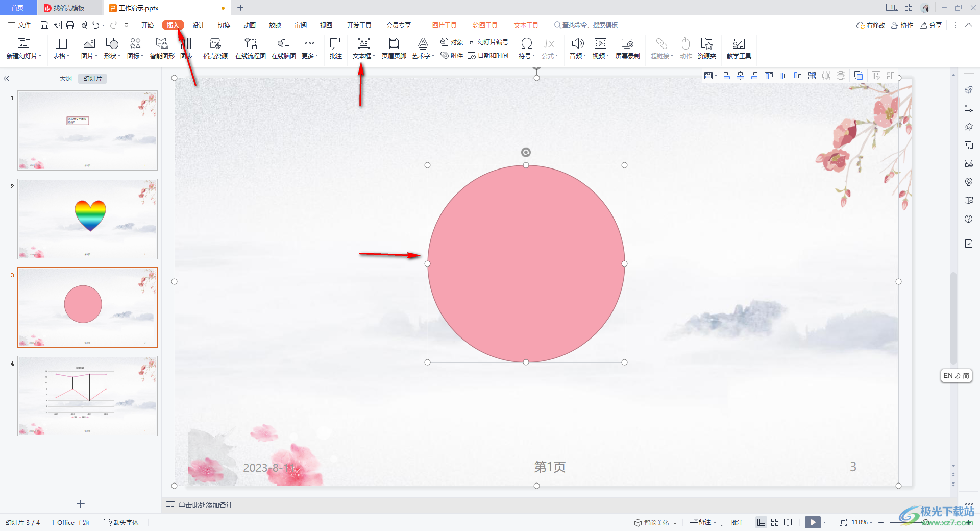Click the print icon in quick access toolbar

point(70,25)
